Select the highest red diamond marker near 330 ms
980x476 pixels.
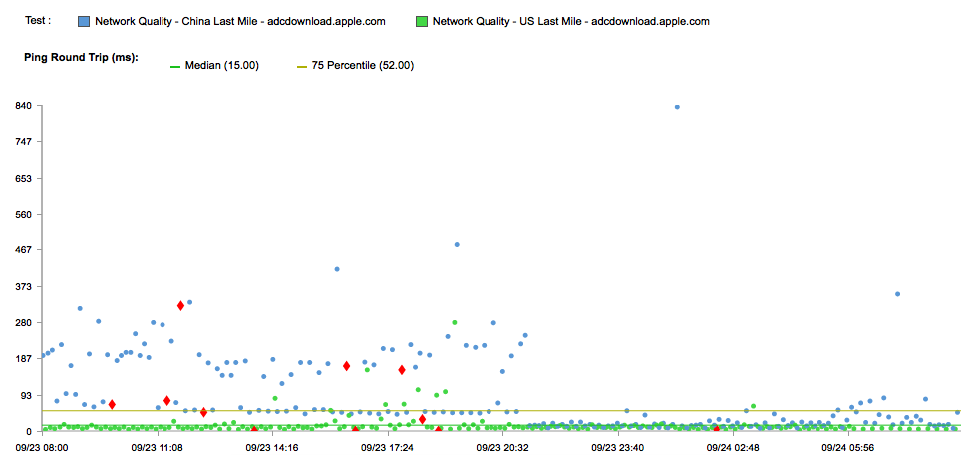180,306
